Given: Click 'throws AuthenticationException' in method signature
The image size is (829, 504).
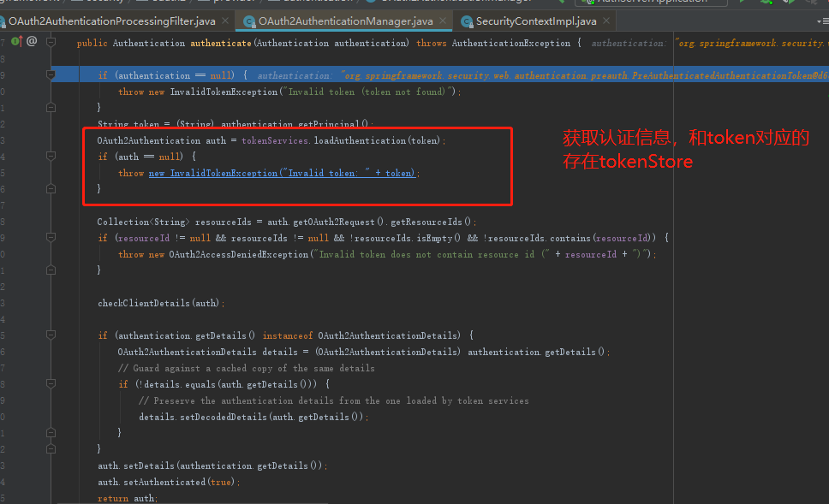Looking at the screenshot, I should click(x=493, y=43).
